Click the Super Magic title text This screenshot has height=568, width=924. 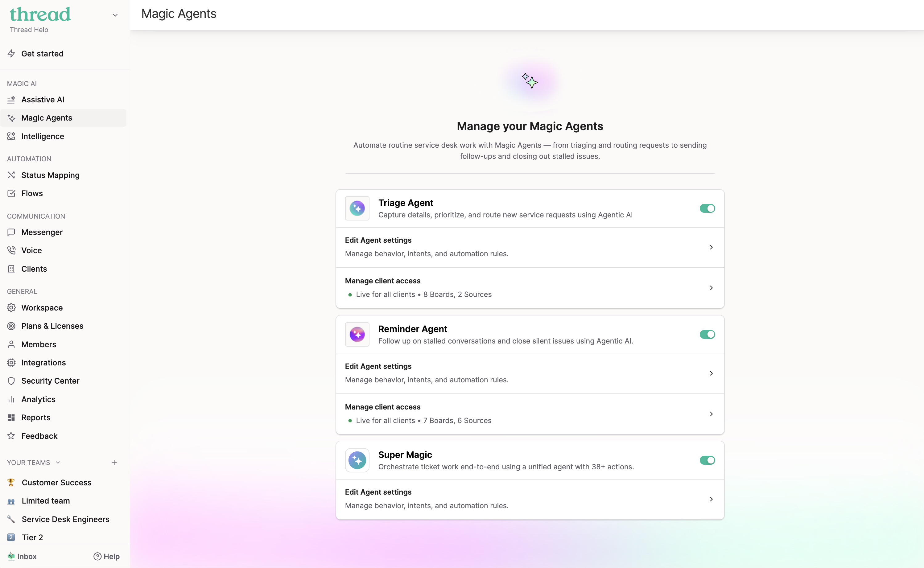pos(405,455)
